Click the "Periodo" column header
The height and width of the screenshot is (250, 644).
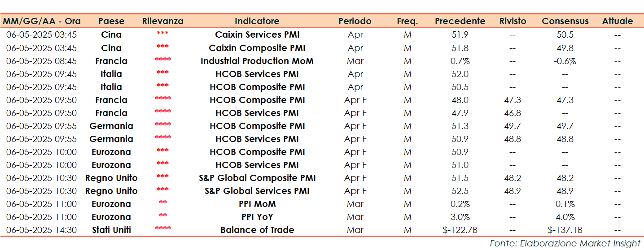click(x=355, y=21)
